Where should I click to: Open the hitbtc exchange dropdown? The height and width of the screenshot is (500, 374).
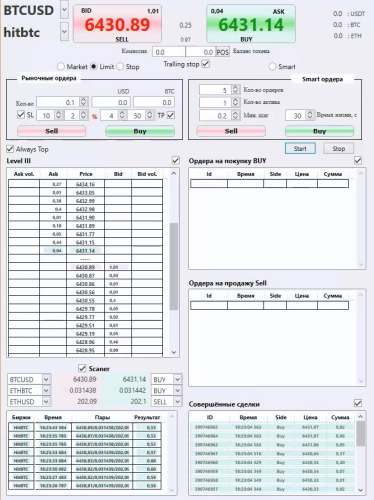[64, 32]
